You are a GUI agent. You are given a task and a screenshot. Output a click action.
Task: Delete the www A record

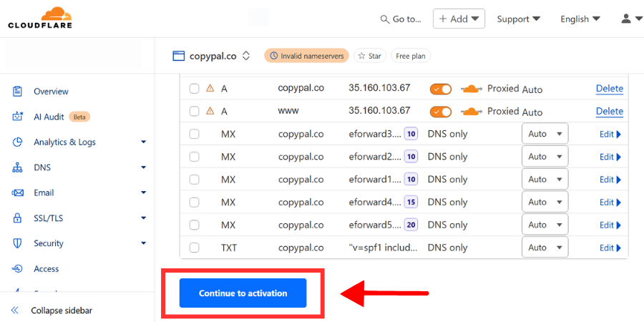pyautogui.click(x=610, y=112)
